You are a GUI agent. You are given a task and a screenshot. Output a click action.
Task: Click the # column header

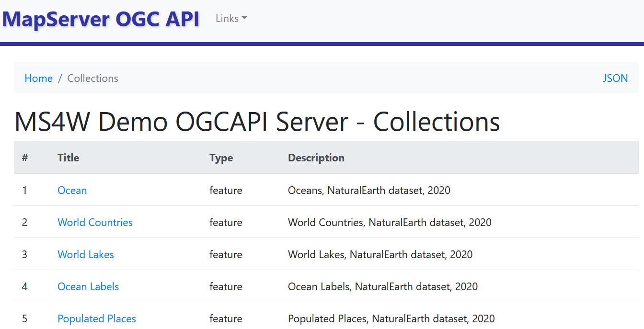click(25, 158)
